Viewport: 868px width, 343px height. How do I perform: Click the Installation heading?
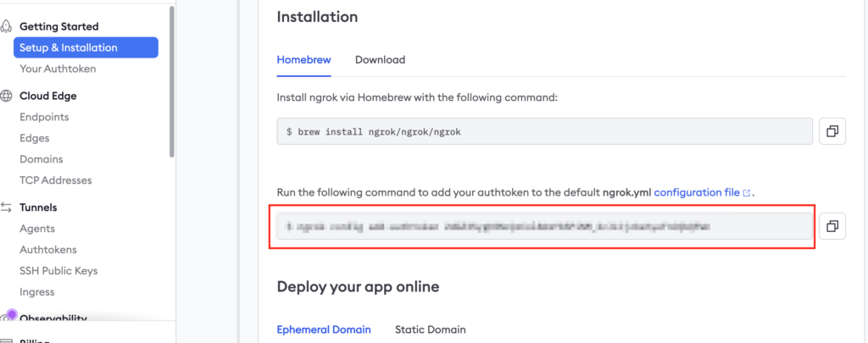[317, 17]
